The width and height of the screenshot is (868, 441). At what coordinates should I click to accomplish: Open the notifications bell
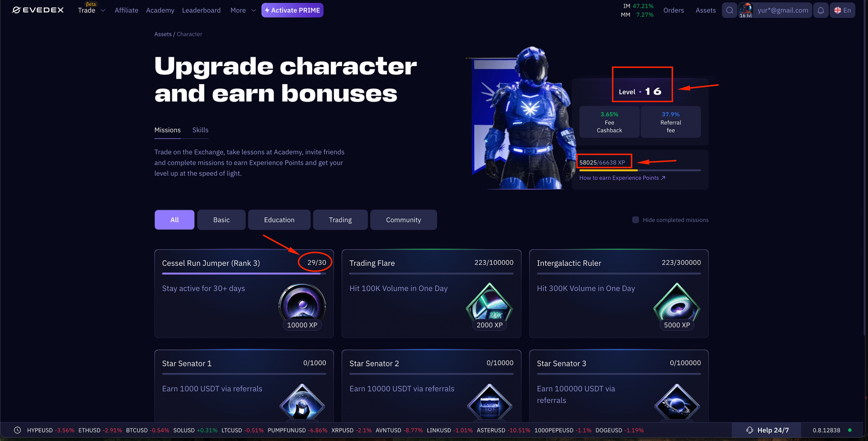821,10
